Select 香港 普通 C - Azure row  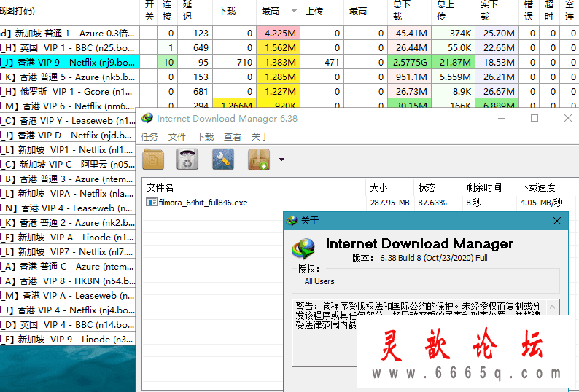(68, 267)
